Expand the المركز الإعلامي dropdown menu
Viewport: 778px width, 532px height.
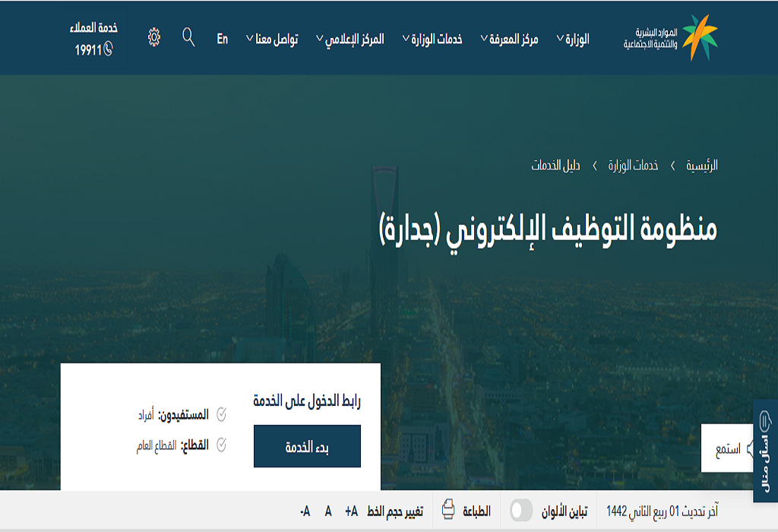click(350, 40)
